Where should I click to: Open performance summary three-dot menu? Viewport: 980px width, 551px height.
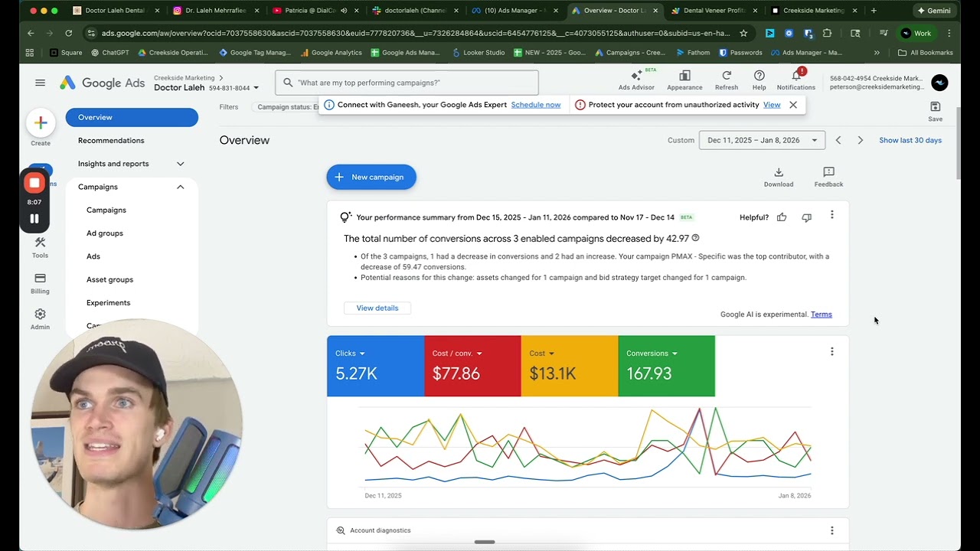832,215
